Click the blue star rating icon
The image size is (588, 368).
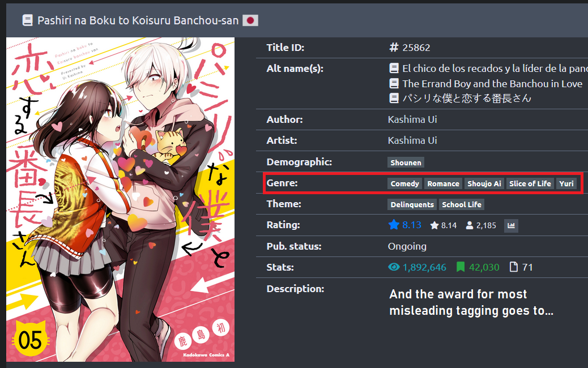394,225
